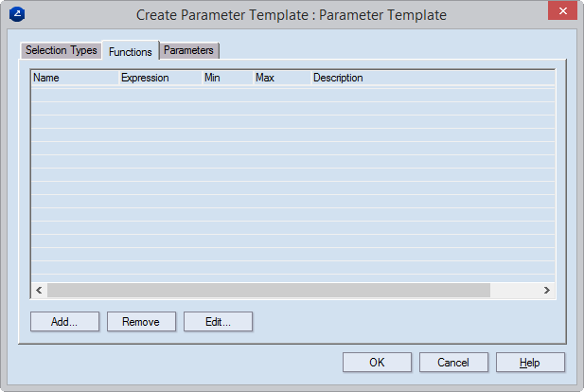The width and height of the screenshot is (584, 392).
Task: Cancel the parameter template dialog
Action: click(x=453, y=362)
